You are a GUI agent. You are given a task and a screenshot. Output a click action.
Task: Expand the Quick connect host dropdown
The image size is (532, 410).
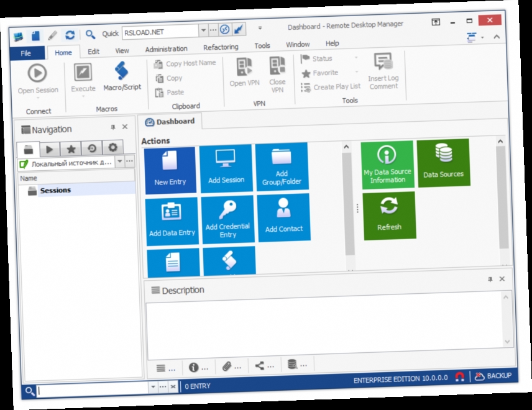tap(203, 30)
